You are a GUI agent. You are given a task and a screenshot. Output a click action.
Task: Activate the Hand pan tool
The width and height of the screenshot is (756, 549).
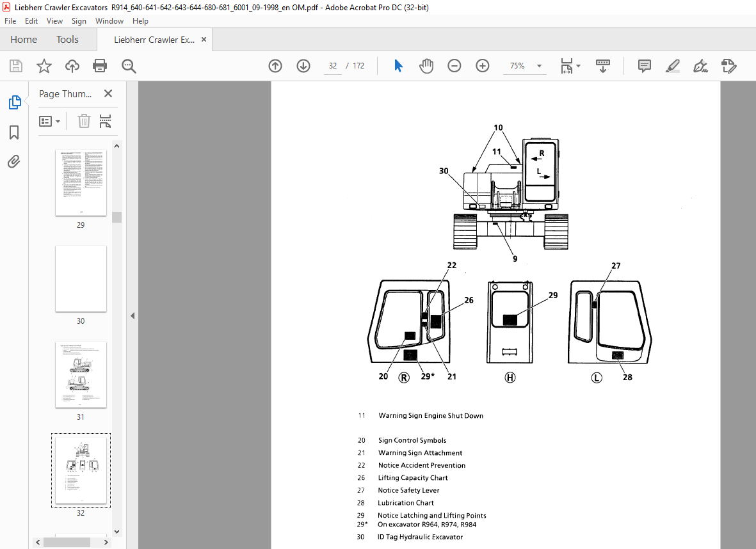click(426, 66)
